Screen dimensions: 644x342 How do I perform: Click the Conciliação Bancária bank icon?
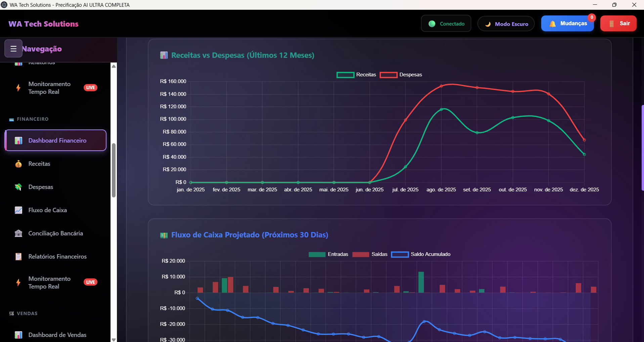(x=18, y=233)
